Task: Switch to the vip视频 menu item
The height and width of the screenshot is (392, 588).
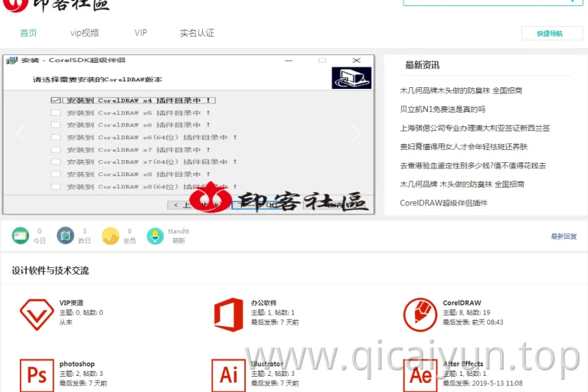Action: (x=84, y=33)
